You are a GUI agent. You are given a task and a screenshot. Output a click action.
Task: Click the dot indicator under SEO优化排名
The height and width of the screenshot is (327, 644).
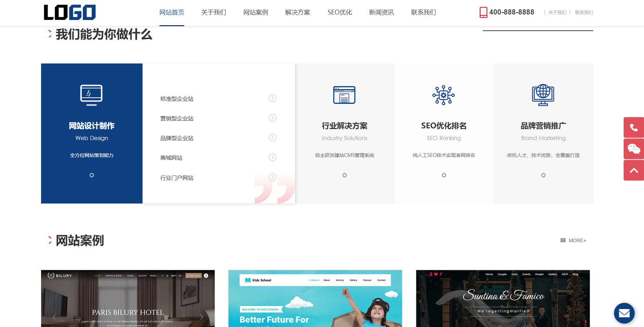coord(444,175)
